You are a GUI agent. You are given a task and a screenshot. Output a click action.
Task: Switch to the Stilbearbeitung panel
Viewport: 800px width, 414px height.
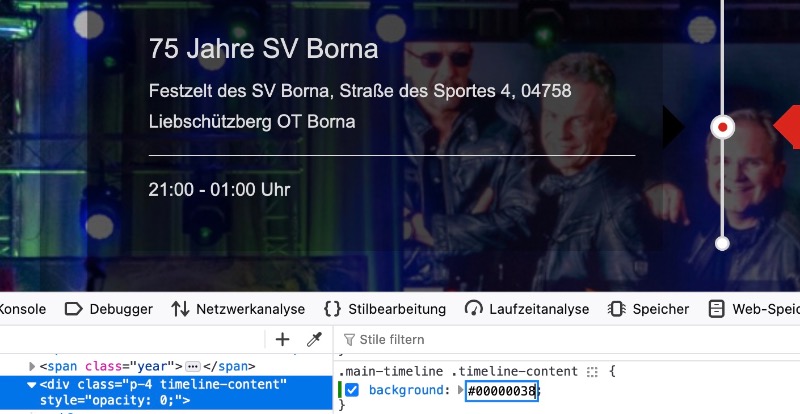point(385,309)
